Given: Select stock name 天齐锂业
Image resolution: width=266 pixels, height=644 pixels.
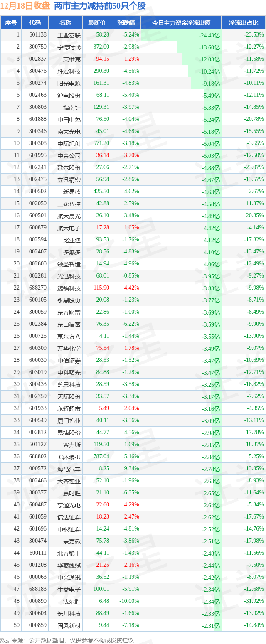Looking at the screenshot, I should pyautogui.click(x=69, y=481).
